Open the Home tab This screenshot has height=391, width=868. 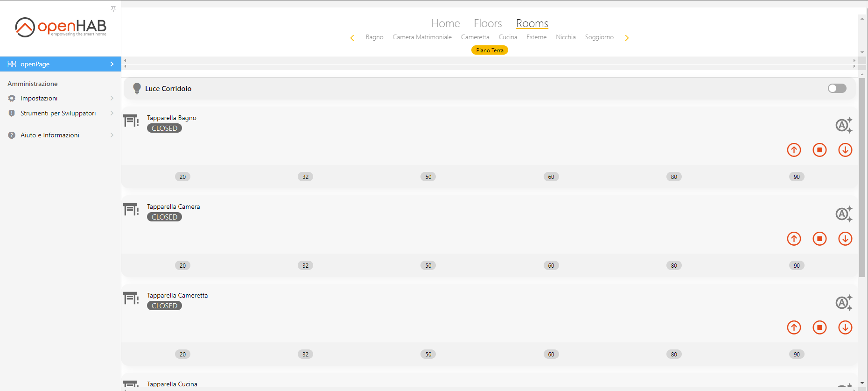point(445,23)
